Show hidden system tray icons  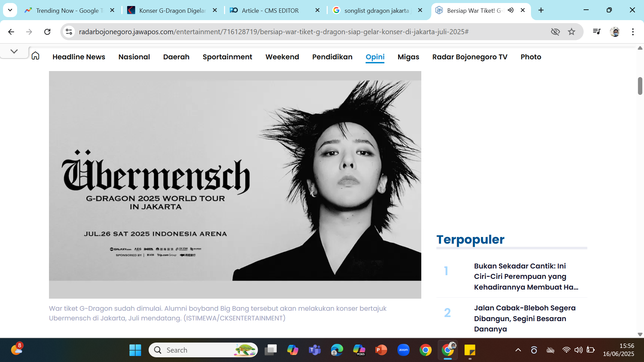pyautogui.click(x=518, y=350)
